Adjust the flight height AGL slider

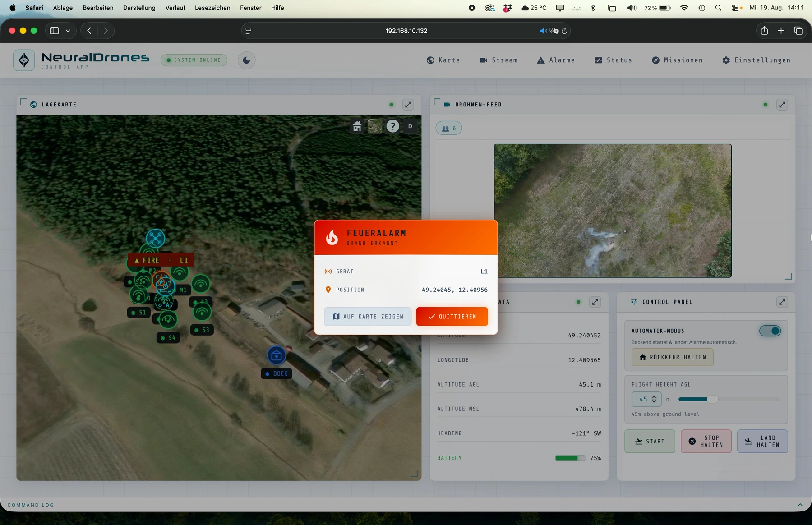pos(729,399)
